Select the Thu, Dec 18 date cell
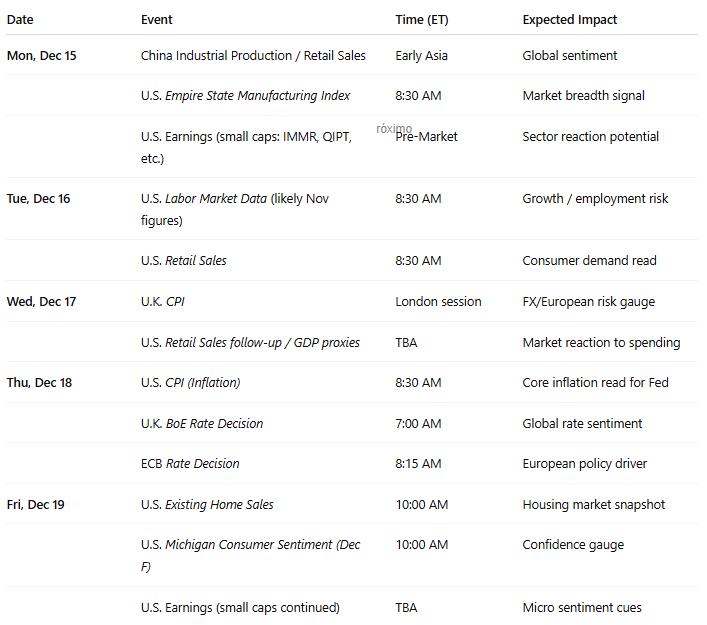The image size is (707, 625). pos(39,382)
